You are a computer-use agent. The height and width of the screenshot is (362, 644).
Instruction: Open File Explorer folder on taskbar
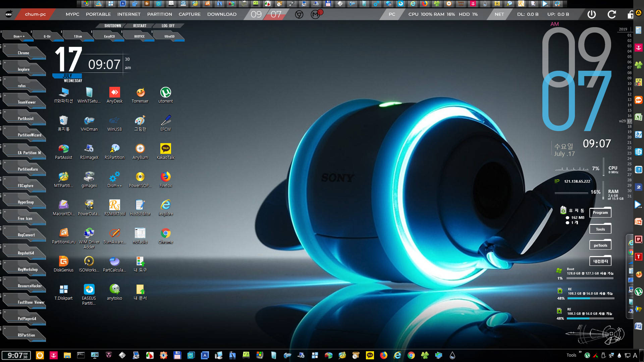click(x=67, y=355)
